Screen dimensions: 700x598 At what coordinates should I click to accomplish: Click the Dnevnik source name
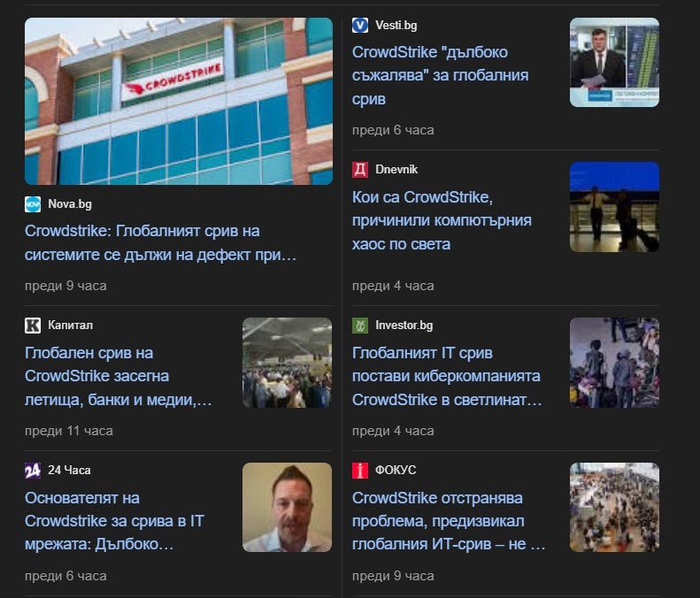[396, 170]
